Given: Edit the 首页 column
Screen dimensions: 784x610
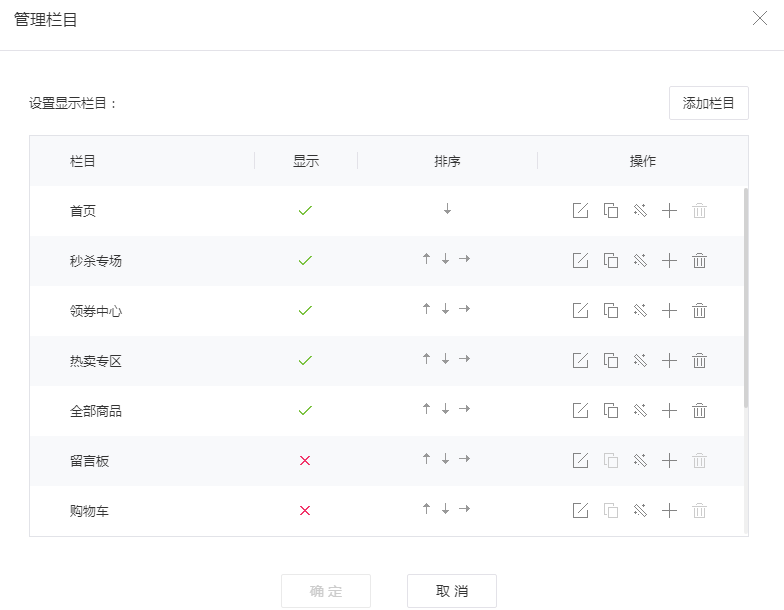Looking at the screenshot, I should [x=580, y=210].
